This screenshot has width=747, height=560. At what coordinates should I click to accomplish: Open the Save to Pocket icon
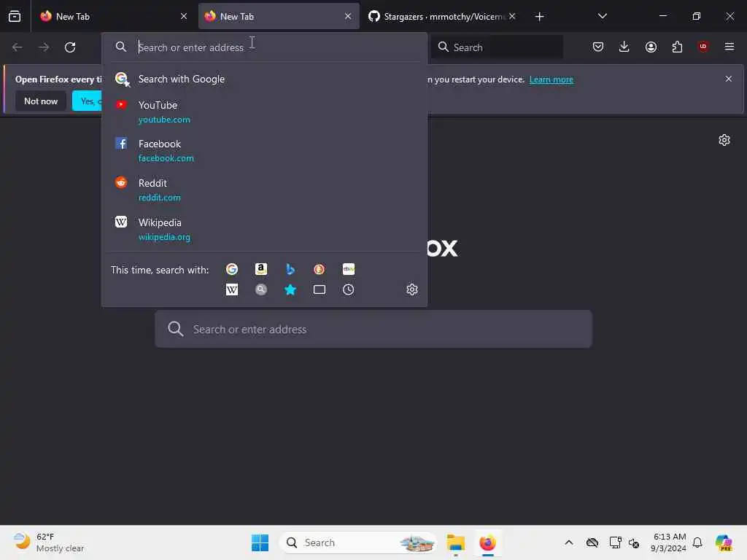tap(598, 47)
